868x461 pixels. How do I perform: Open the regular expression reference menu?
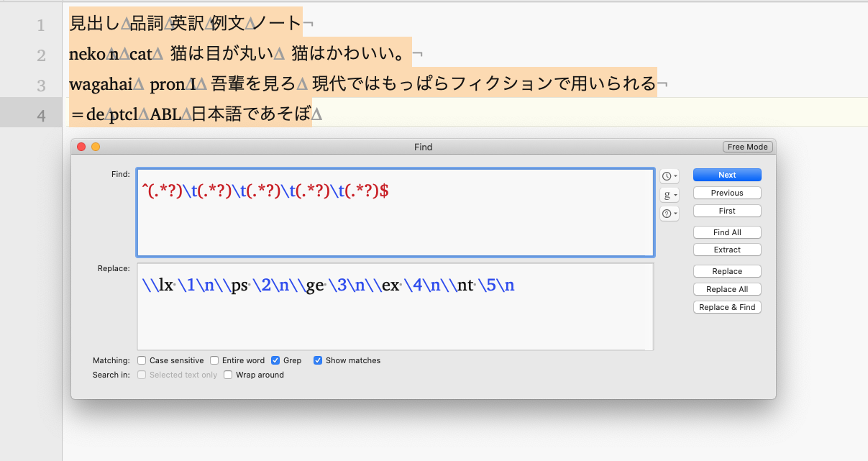click(668, 194)
